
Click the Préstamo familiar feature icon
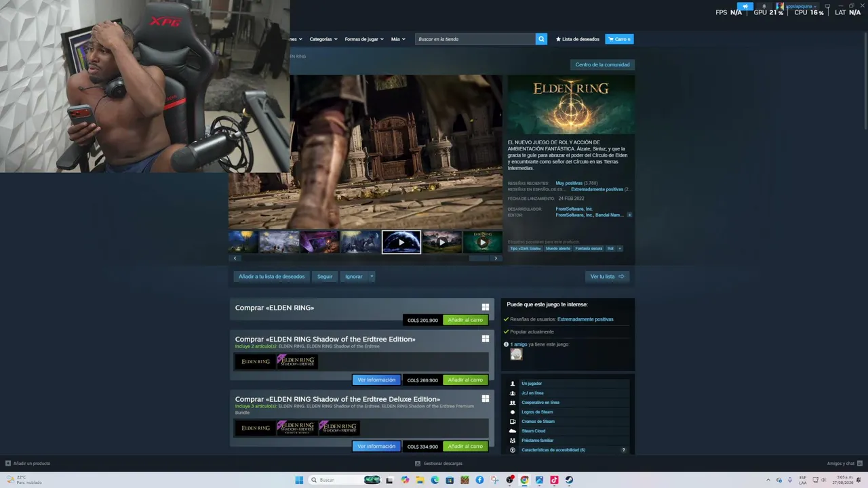coord(513,441)
